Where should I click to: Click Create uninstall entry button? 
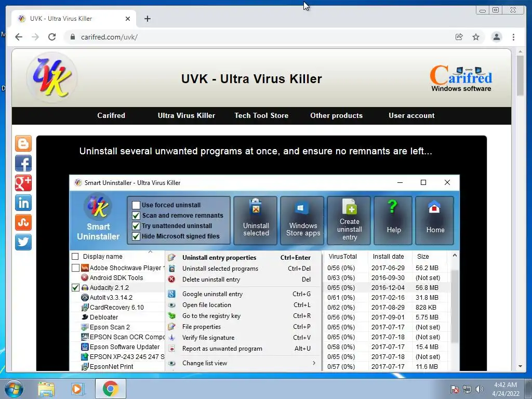pyautogui.click(x=349, y=220)
